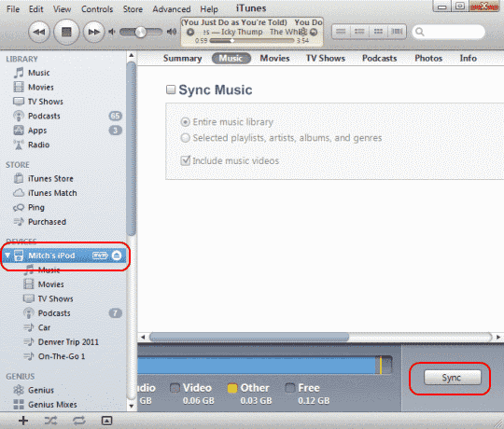This screenshot has height=429, width=504.
Task: Switch to grid view icon
Action: (378, 32)
